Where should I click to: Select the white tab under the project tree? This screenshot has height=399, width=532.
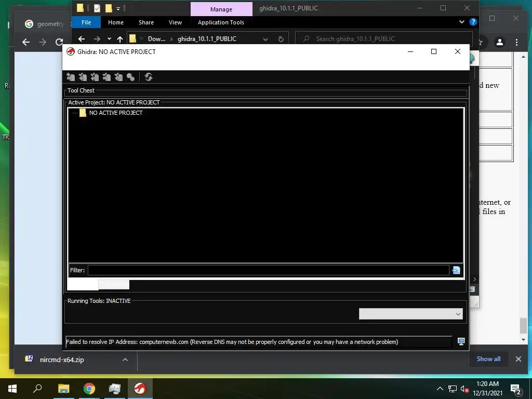tap(83, 285)
